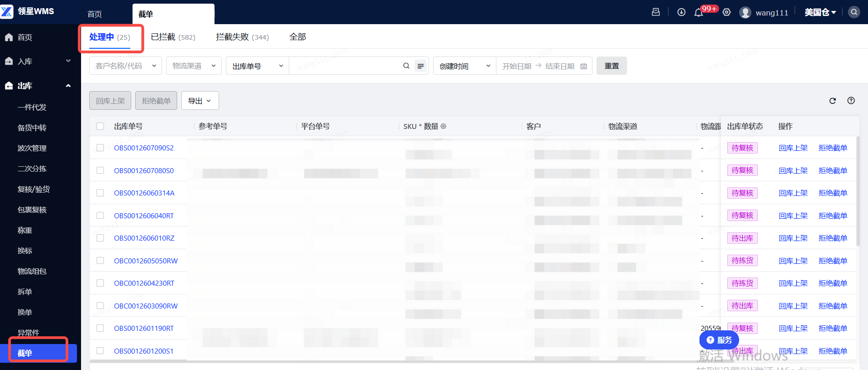This screenshot has width=868, height=370.
Task: Click the info icon beside SKU * 数量
Action: click(444, 126)
